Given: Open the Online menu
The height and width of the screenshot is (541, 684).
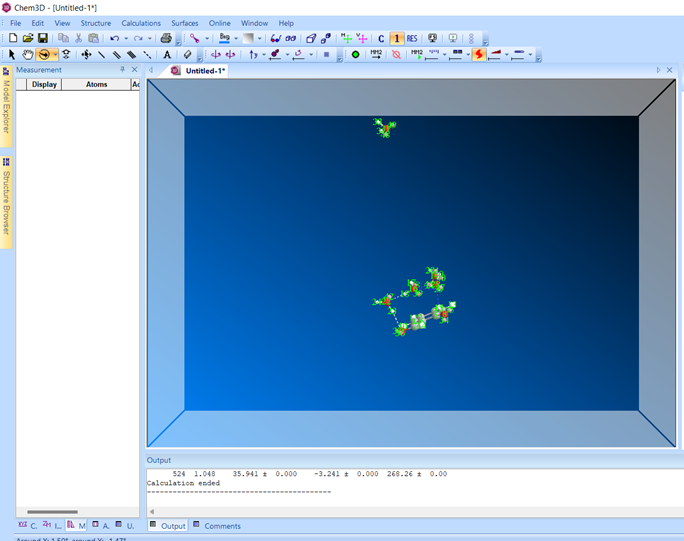Looking at the screenshot, I should [x=219, y=23].
